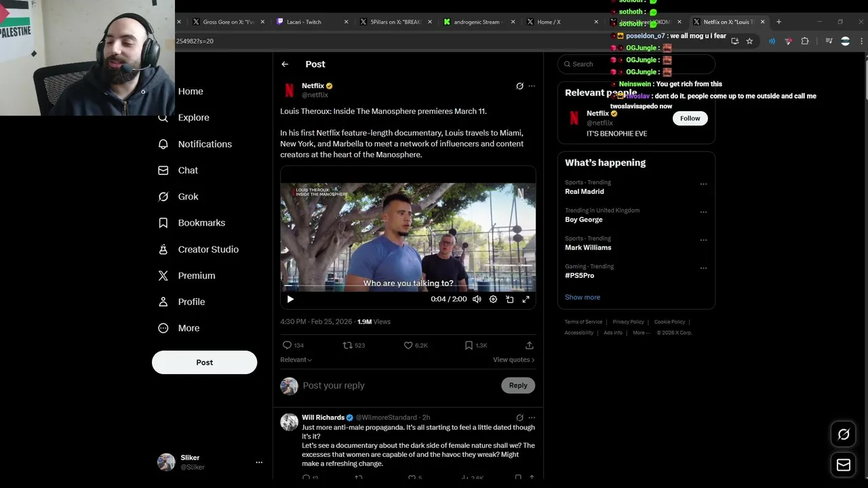Click Show more under What's happening
Screen dimensions: 868x488
click(x=583, y=298)
